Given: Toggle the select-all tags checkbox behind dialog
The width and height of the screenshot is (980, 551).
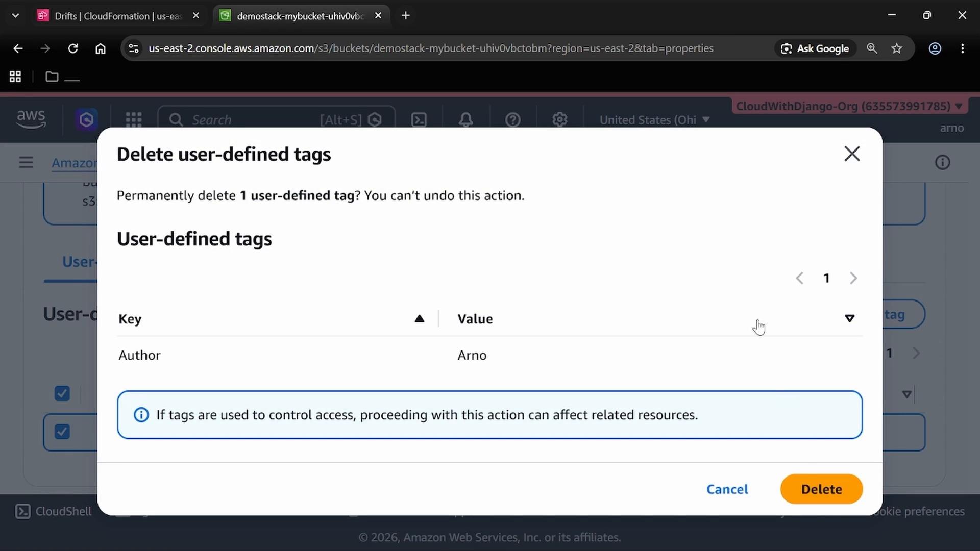Looking at the screenshot, I should click(62, 393).
